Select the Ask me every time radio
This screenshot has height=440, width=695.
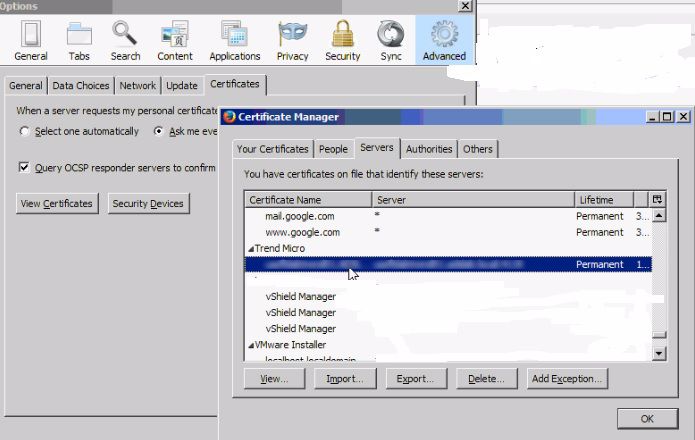pyautogui.click(x=159, y=131)
